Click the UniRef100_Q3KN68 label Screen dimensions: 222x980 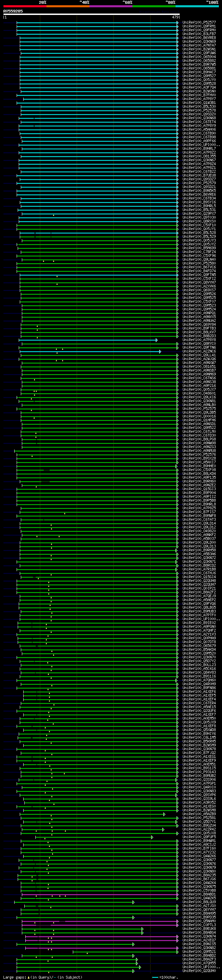point(199,118)
